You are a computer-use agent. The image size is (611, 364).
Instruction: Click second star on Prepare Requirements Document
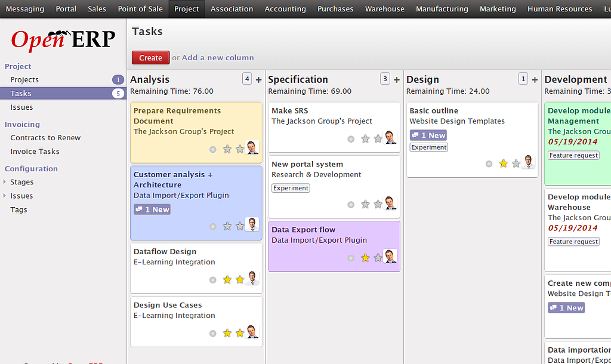240,149
